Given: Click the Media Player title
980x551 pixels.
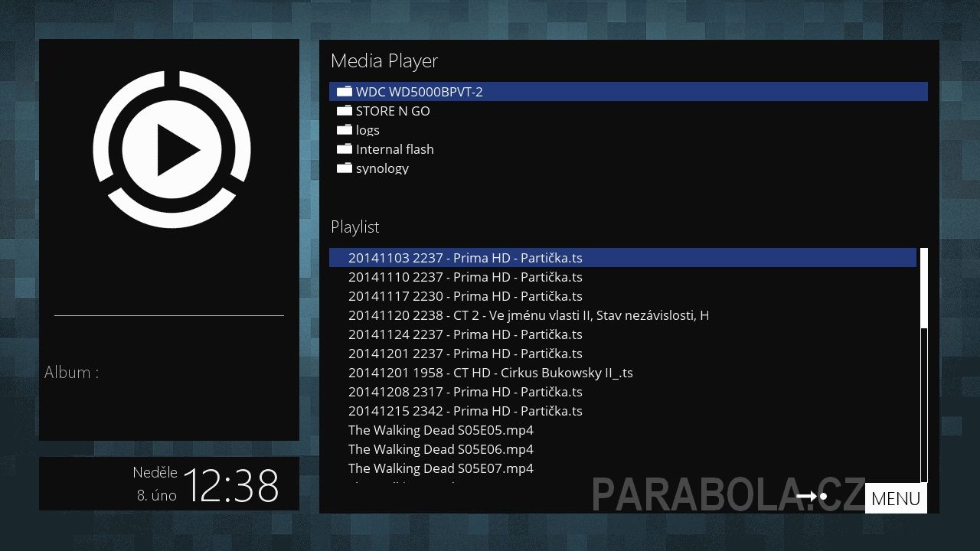Looking at the screenshot, I should click(384, 61).
